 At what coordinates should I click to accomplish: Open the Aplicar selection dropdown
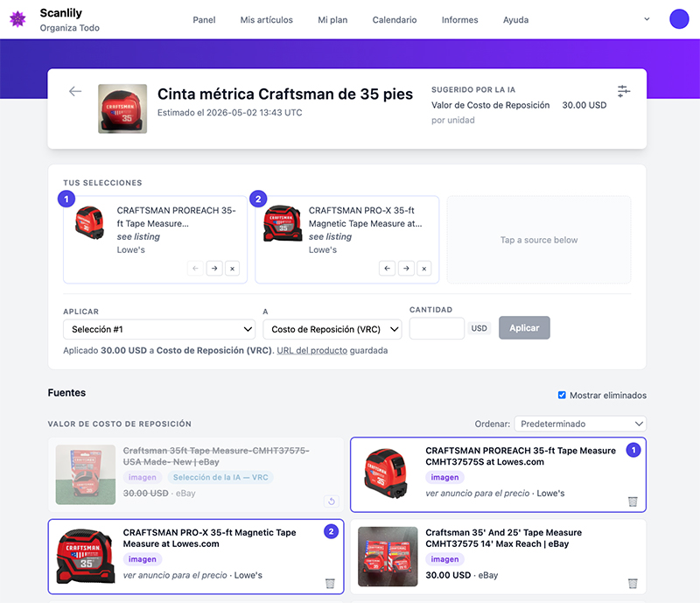point(159,329)
